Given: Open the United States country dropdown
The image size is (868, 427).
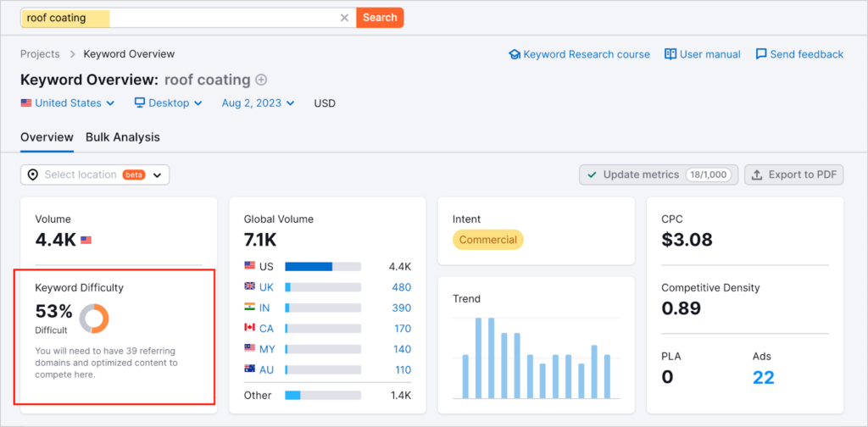Looking at the screenshot, I should (68, 103).
